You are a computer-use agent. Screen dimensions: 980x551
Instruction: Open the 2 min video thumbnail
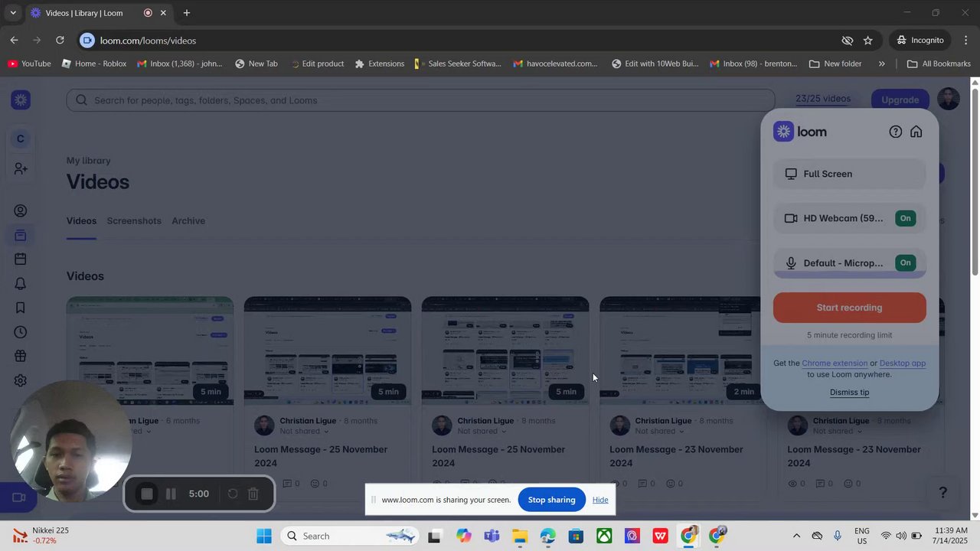[680, 350]
